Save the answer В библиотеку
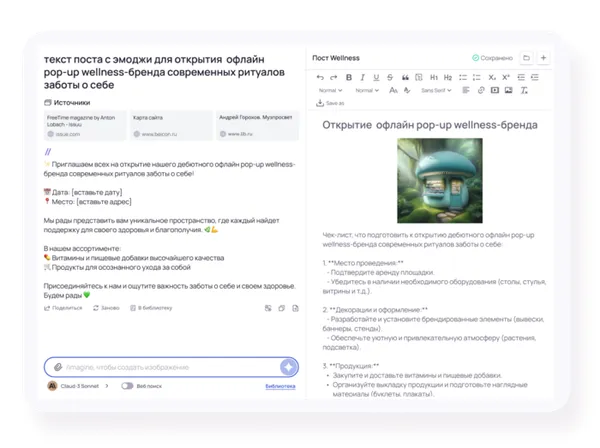 (151, 308)
